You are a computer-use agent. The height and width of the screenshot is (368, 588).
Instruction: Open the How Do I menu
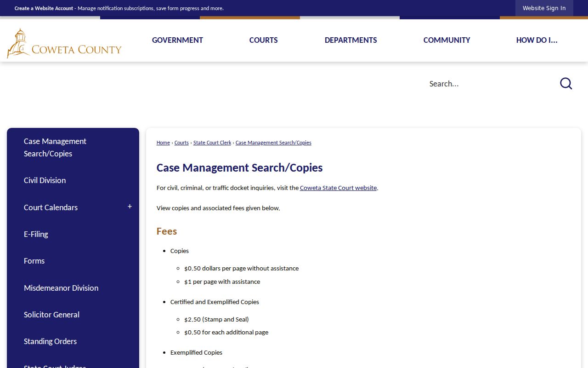click(x=537, y=40)
